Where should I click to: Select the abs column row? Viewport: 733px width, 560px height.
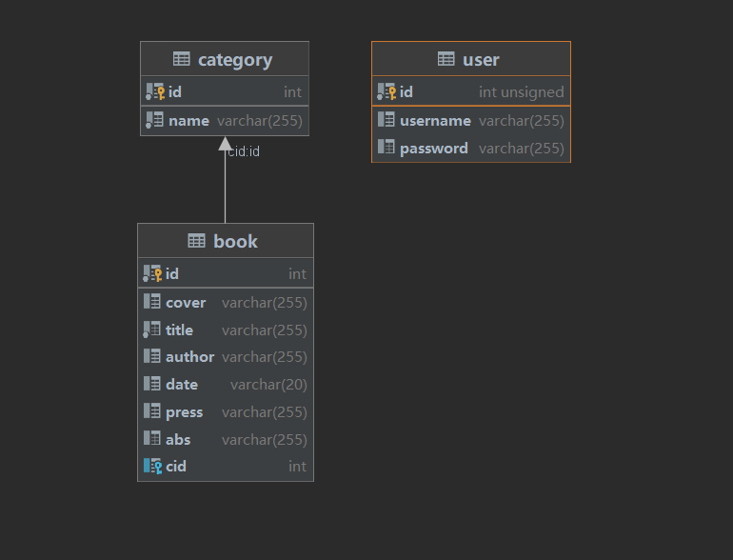coord(226,439)
